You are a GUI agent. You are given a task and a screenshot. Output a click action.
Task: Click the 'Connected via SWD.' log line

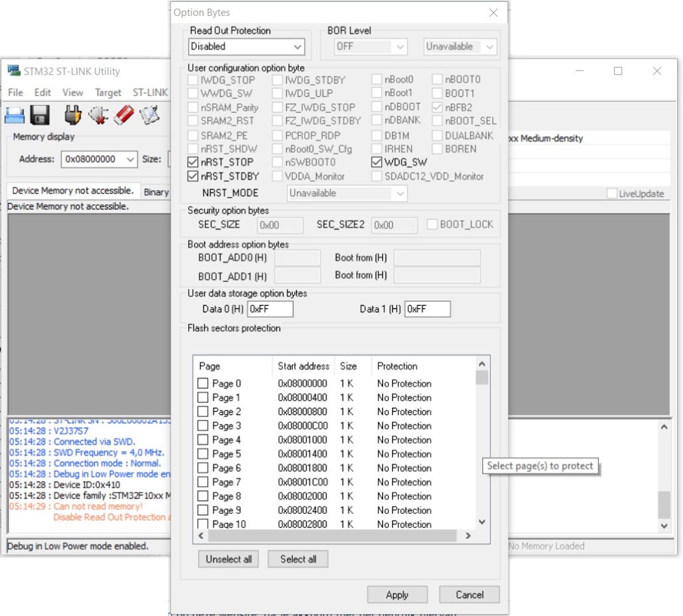72,442
